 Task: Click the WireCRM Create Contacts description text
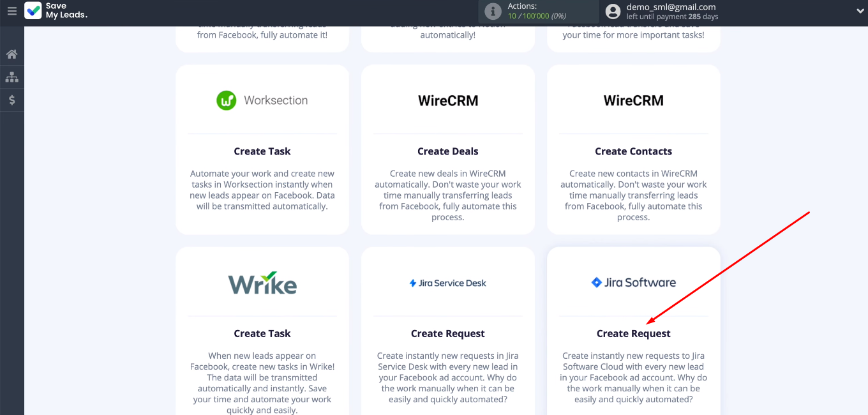634,195
